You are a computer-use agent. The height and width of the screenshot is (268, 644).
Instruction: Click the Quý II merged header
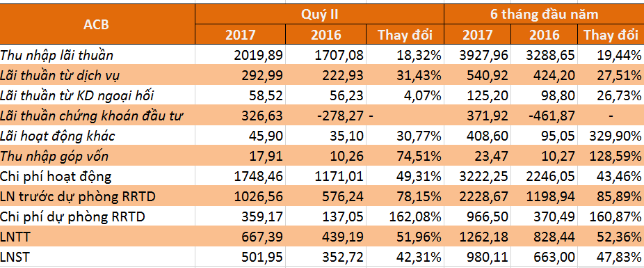(319, 15)
